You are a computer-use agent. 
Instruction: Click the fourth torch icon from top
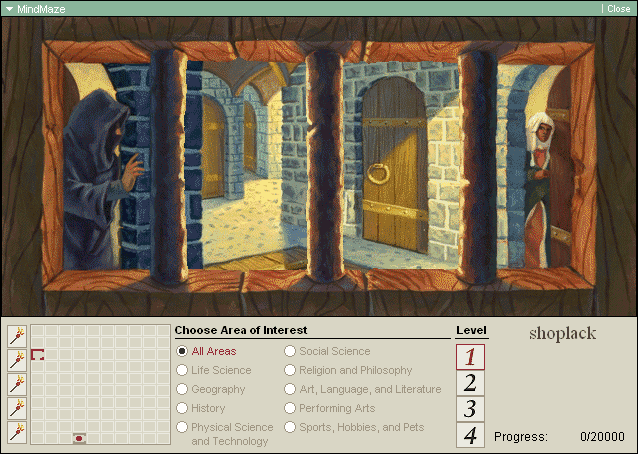[x=17, y=408]
